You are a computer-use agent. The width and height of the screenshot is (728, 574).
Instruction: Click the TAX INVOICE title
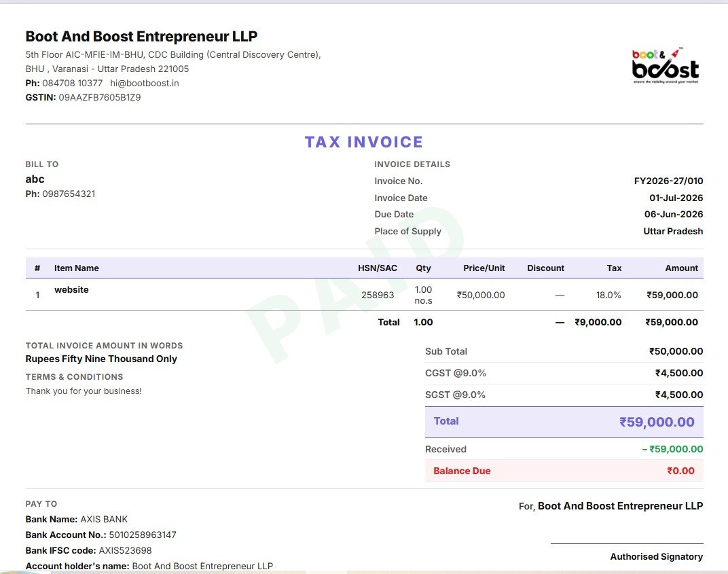click(x=364, y=142)
